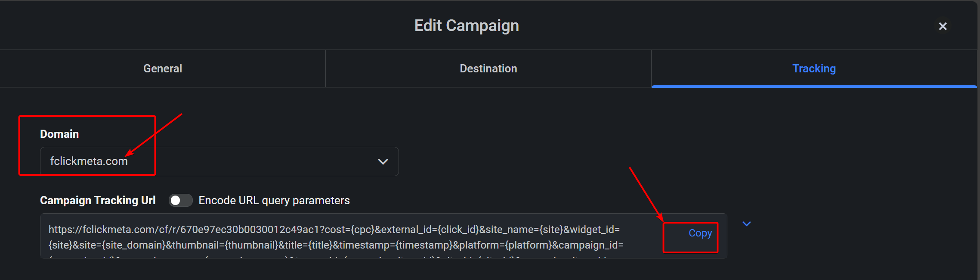Screen dimensions: 980x280
Task: Expand the tracking URL with blue chevron
Action: click(x=747, y=224)
